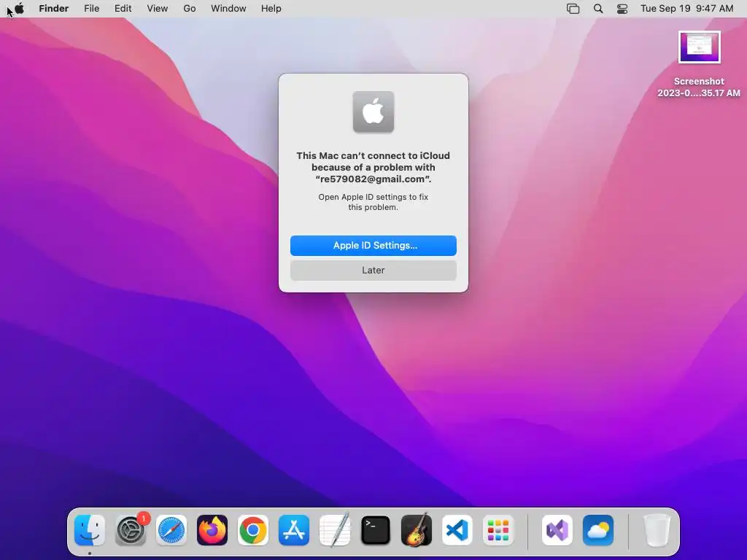This screenshot has width=747, height=560.
Task: Open the Trash in the Dock
Action: tap(657, 530)
